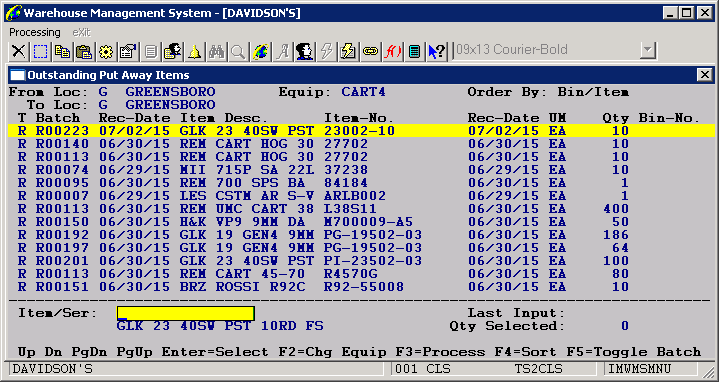This screenshot has height=382, width=719.
Task: Click quantity 400 in table
Action: (x=616, y=209)
